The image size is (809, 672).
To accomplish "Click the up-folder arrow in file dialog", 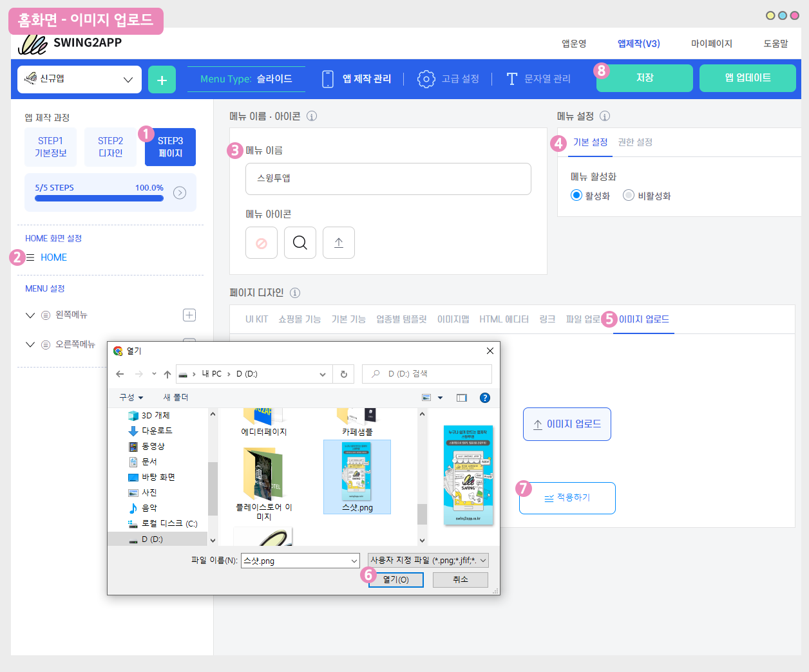I will point(167,374).
